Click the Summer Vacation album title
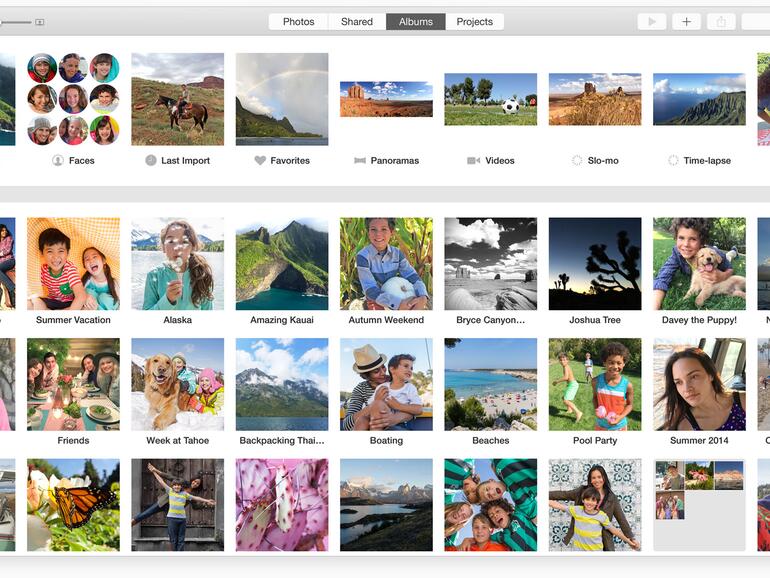The height and width of the screenshot is (578, 770). click(x=73, y=320)
